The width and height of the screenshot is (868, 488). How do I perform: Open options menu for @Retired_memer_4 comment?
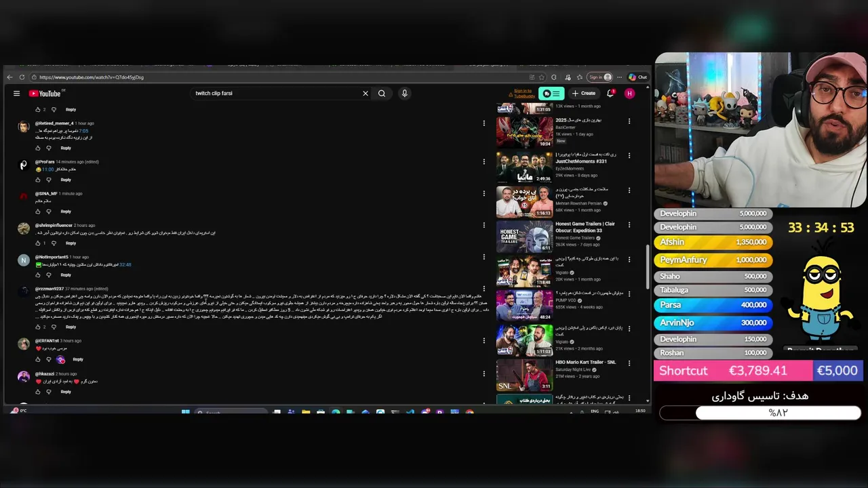(484, 123)
